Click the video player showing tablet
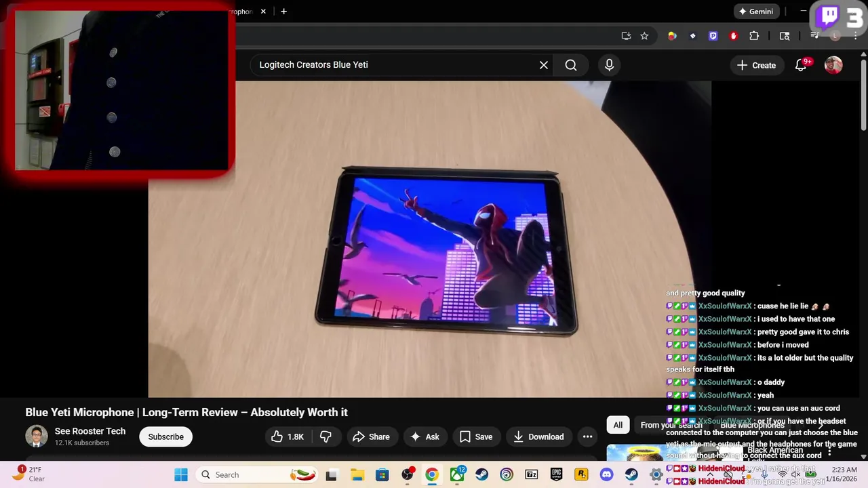The height and width of the screenshot is (488, 868). [x=429, y=239]
